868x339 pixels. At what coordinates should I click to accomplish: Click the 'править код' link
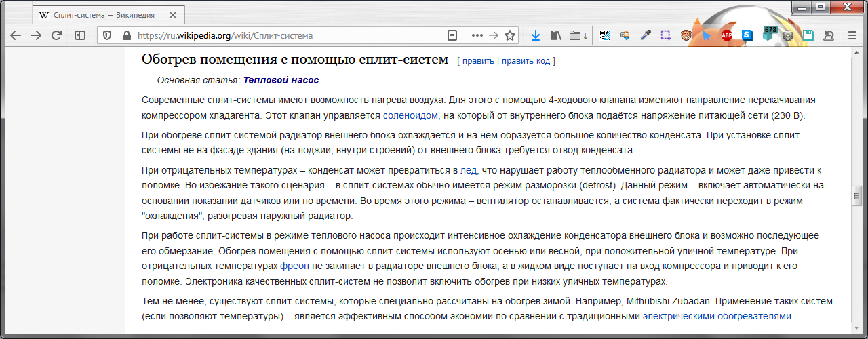click(x=526, y=60)
